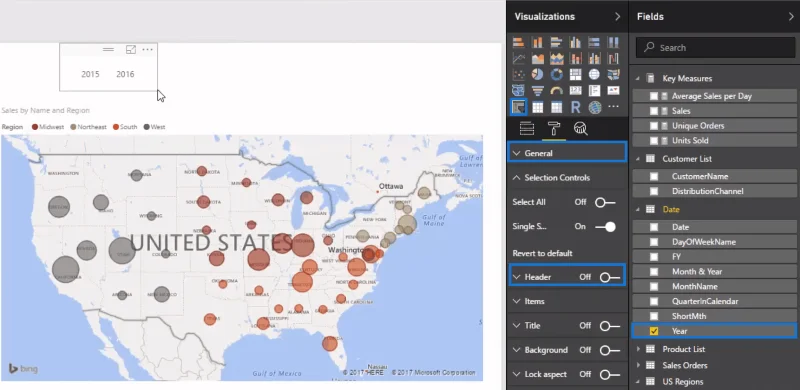Select the R script visual
The width and height of the screenshot is (800, 390).
pyautogui.click(x=575, y=107)
